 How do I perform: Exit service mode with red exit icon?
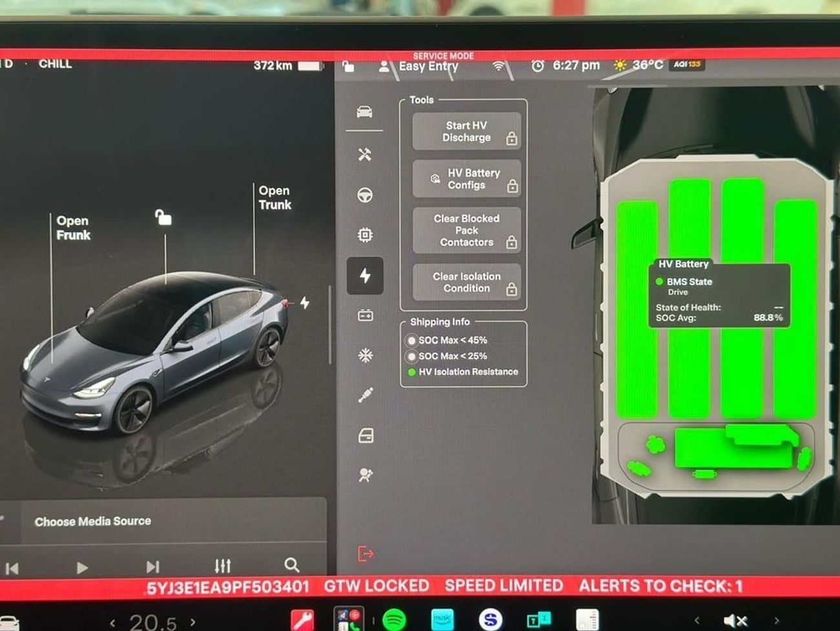pos(365,554)
